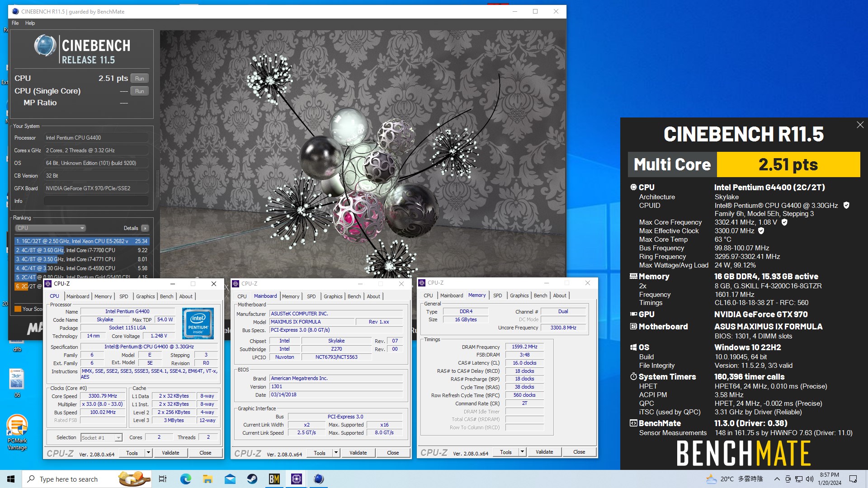
Task: Select ranking entry Xeon E5-2682 v
Action: [x=82, y=241]
